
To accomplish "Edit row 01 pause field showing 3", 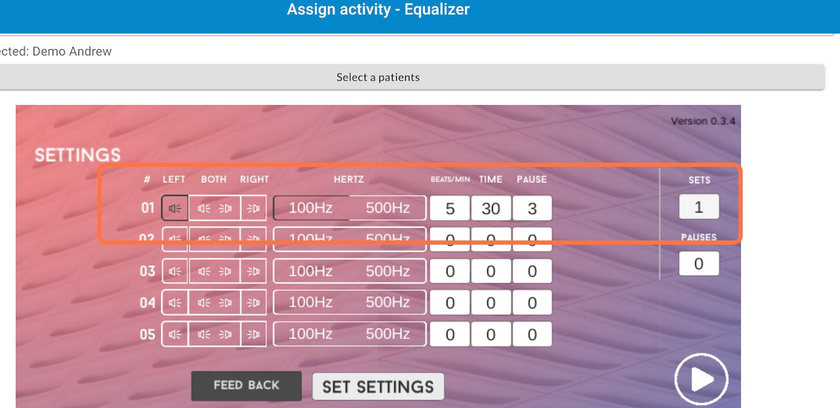I will [x=532, y=209].
